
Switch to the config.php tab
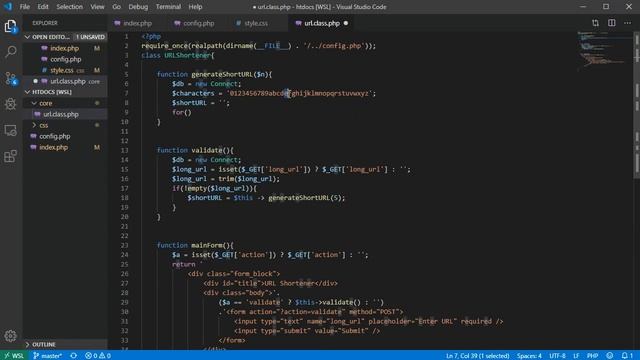(198, 23)
